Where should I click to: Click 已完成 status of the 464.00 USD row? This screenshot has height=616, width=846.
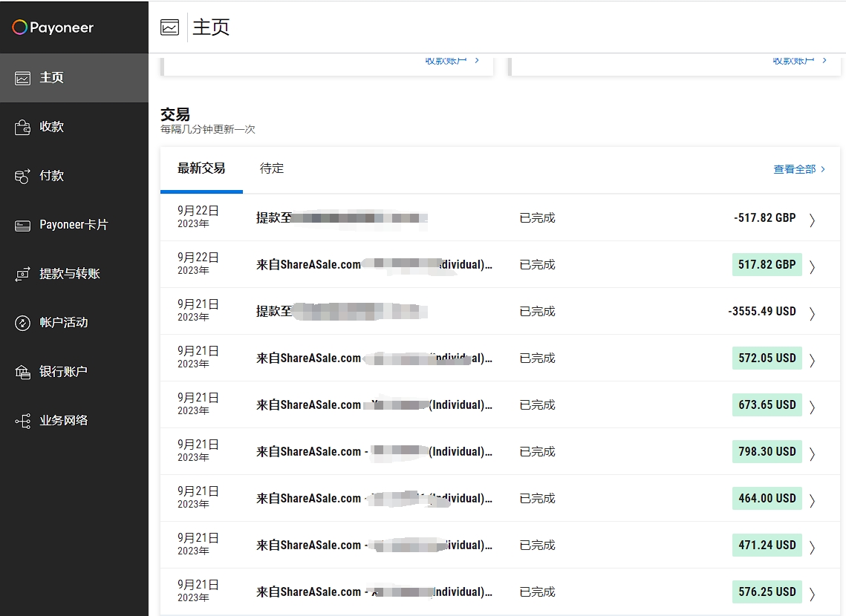click(x=537, y=499)
